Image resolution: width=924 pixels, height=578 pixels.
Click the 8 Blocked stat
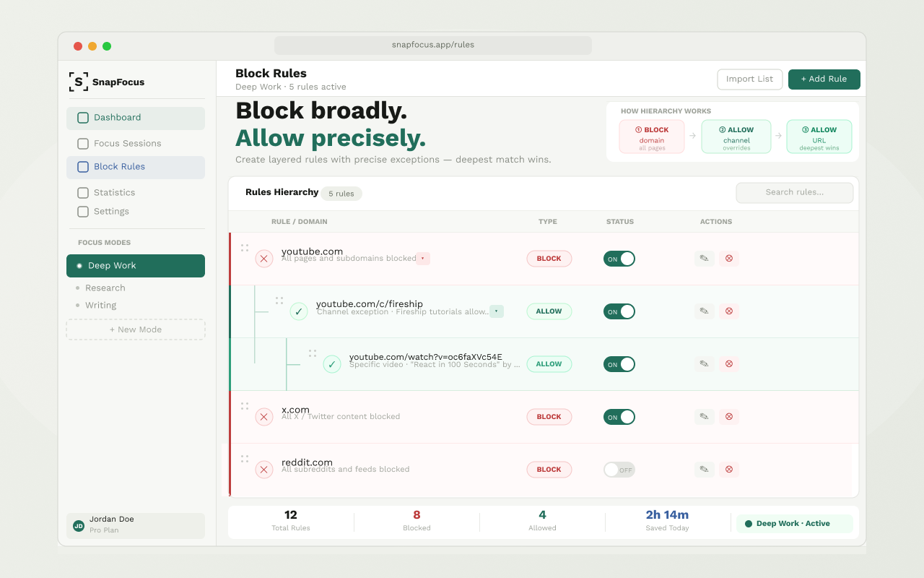click(417, 521)
